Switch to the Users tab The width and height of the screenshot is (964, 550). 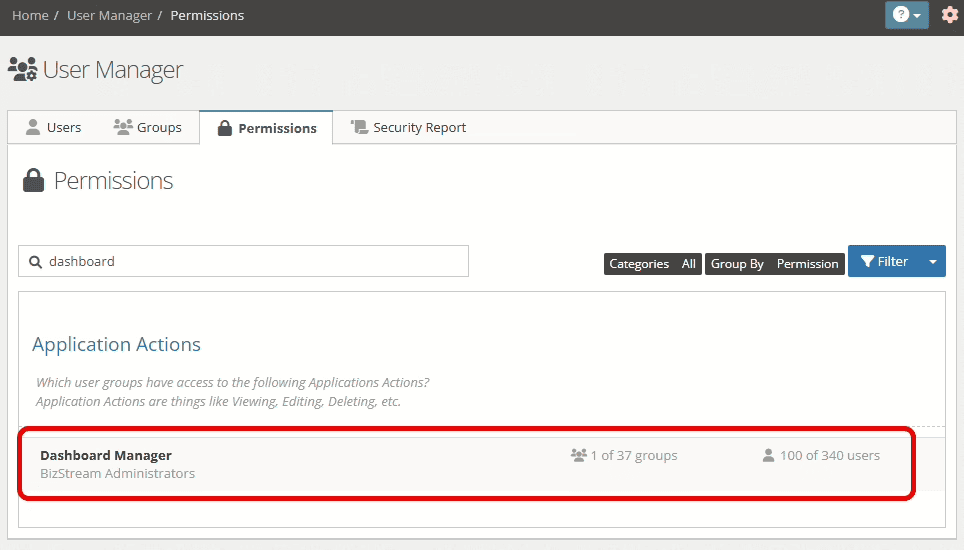(x=53, y=127)
